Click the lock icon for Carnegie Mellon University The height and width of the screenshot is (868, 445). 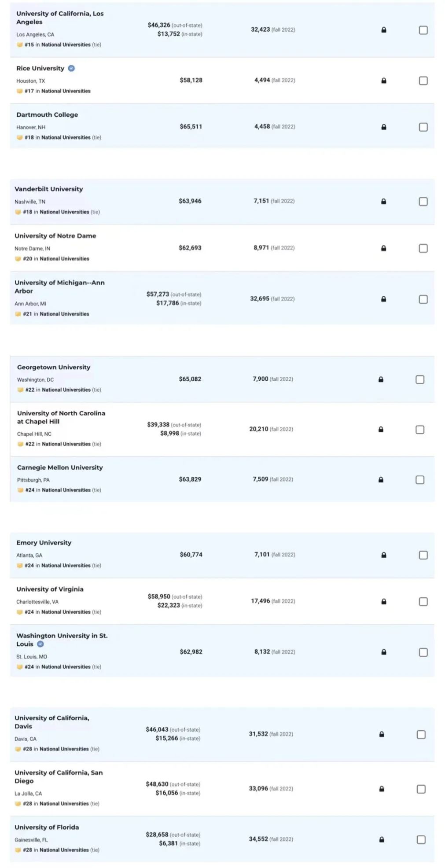(381, 479)
